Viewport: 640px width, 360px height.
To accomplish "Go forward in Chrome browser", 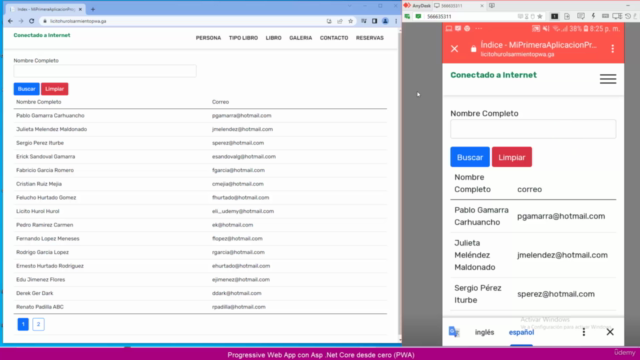I will pyautogui.click(x=21, y=21).
